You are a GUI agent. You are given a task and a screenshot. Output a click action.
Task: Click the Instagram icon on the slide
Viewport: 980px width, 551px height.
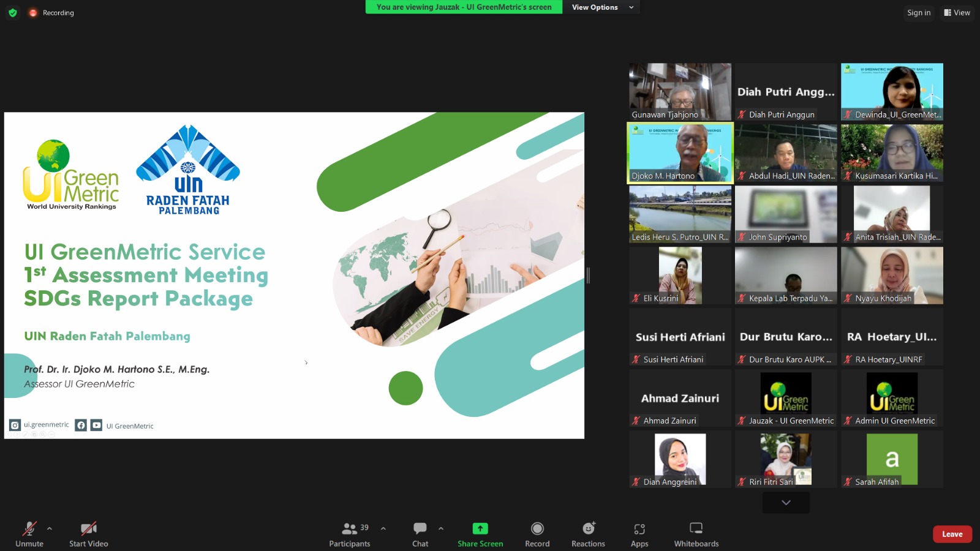pos(15,425)
